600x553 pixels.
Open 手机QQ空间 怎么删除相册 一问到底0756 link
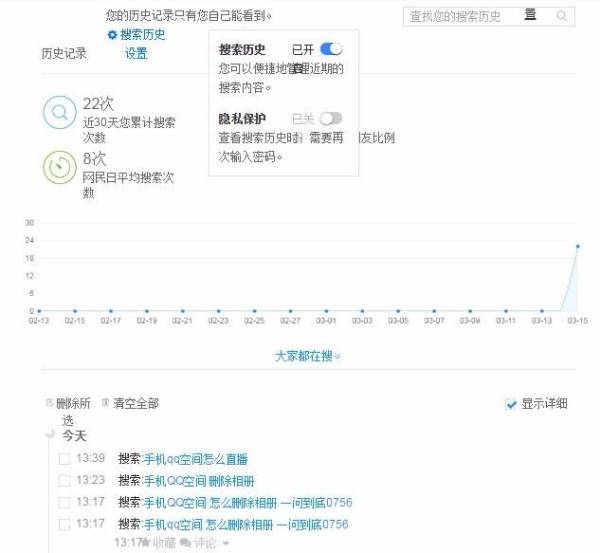click(248, 502)
